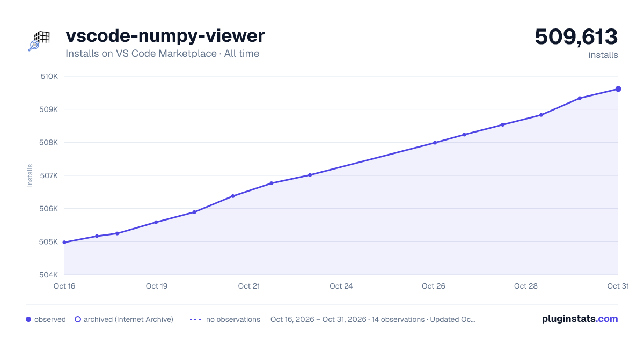This screenshot has height=338, width=644.
Task: Select the filled observed legend dot
Action: tap(28, 319)
